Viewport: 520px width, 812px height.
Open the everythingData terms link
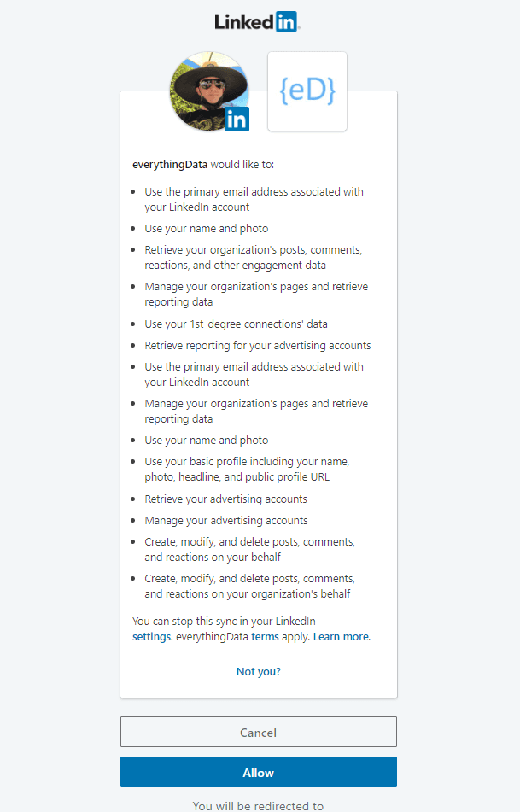265,637
